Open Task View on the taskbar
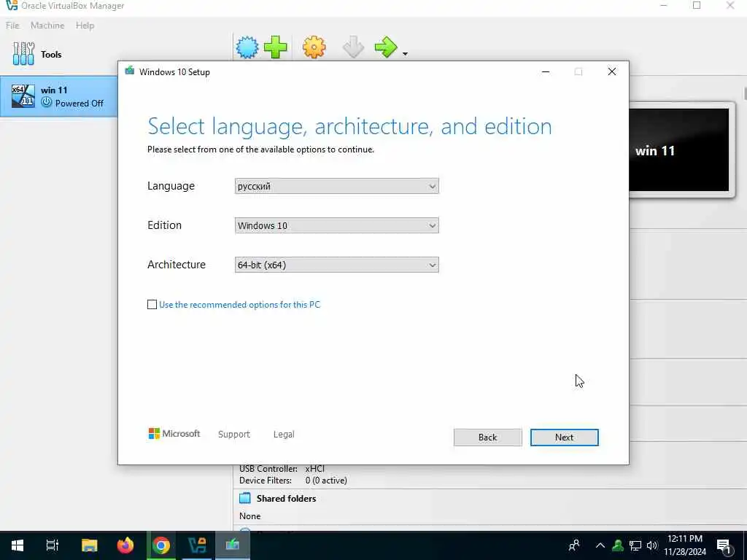 53,545
